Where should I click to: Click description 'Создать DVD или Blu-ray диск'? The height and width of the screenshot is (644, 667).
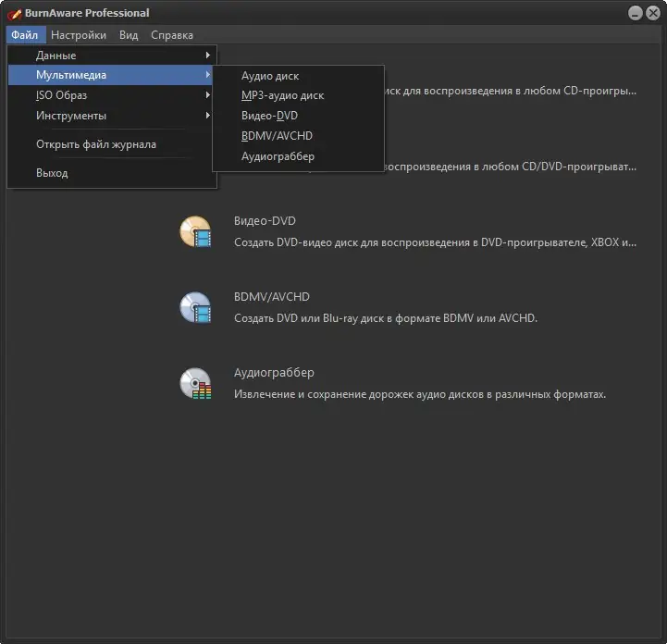(386, 318)
